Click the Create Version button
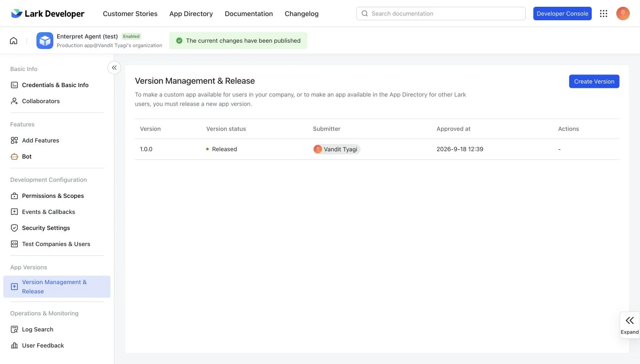 pos(594,82)
